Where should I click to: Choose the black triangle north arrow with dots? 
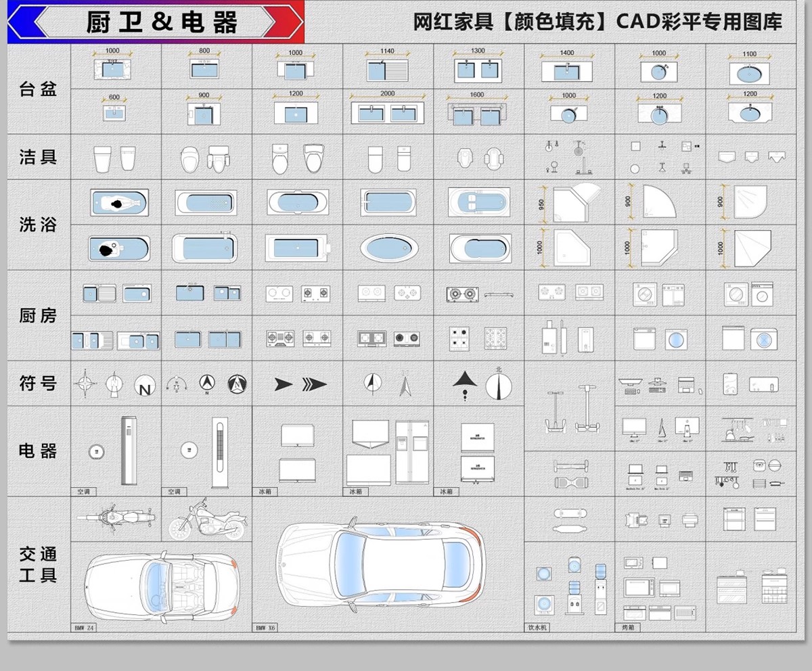tap(465, 385)
